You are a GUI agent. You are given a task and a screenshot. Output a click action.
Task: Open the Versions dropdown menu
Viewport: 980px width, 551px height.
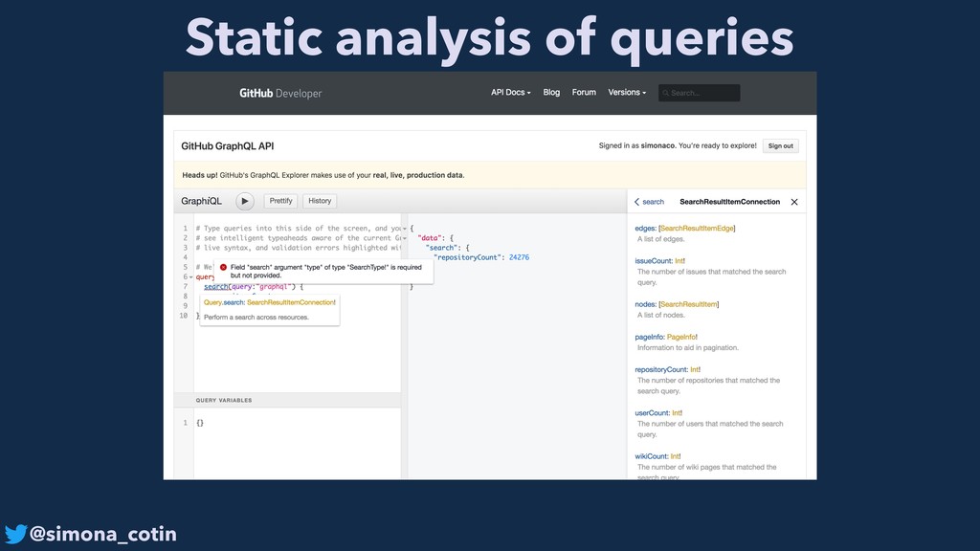627,93
